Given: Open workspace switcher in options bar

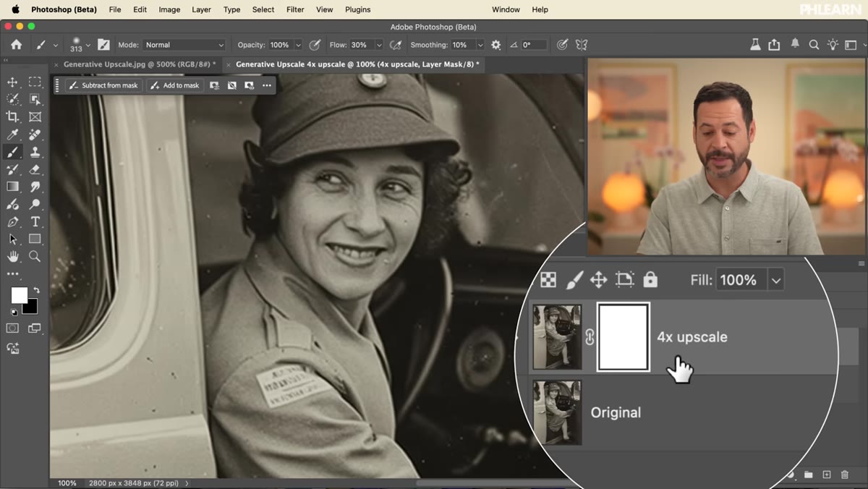Looking at the screenshot, I should pos(852,45).
